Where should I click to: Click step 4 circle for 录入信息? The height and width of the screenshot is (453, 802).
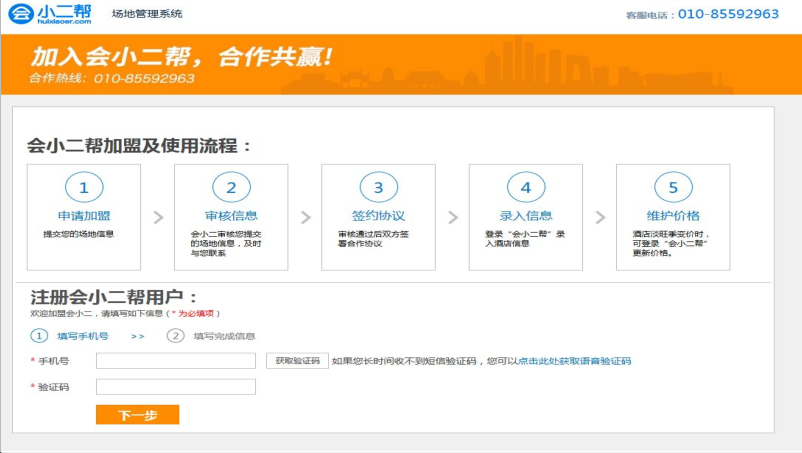point(526,187)
